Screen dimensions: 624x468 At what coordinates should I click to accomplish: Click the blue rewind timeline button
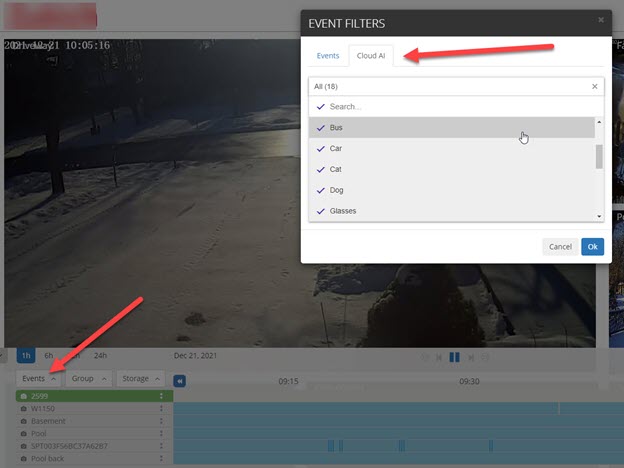(x=179, y=381)
